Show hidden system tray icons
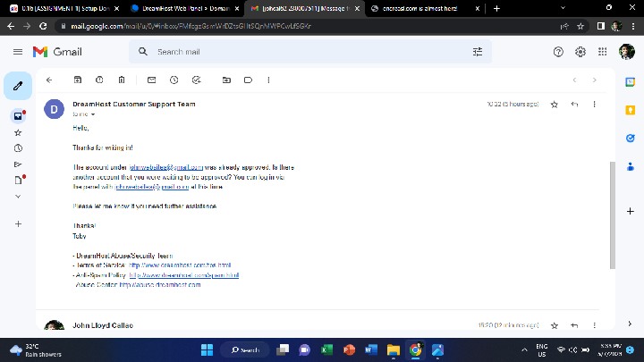Screen dimensions: 644x362 point(524,350)
